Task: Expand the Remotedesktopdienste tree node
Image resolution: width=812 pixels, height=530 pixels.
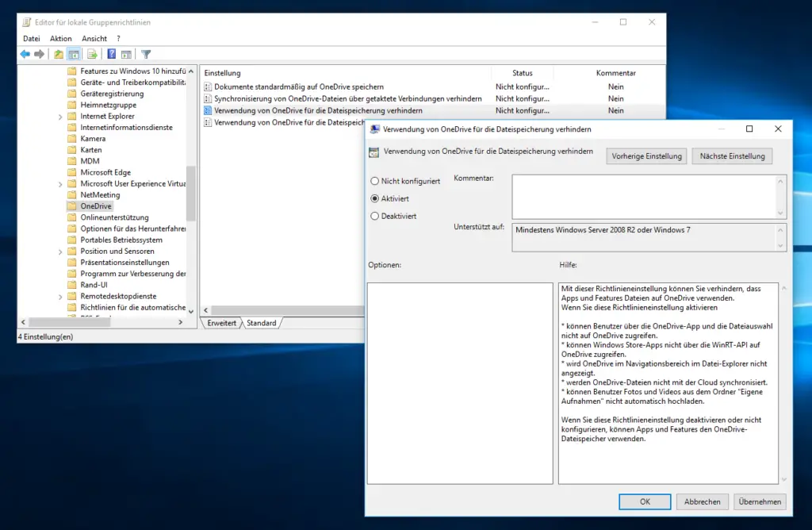Action: 60,297
